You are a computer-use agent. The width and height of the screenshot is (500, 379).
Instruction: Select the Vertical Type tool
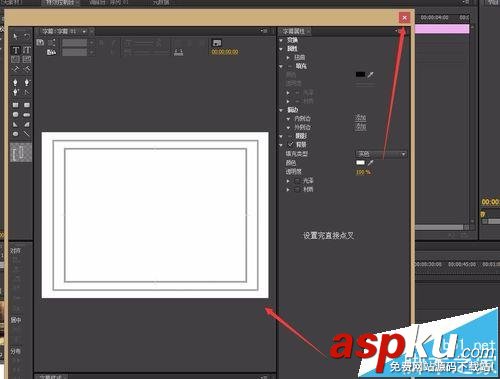pos(27,50)
